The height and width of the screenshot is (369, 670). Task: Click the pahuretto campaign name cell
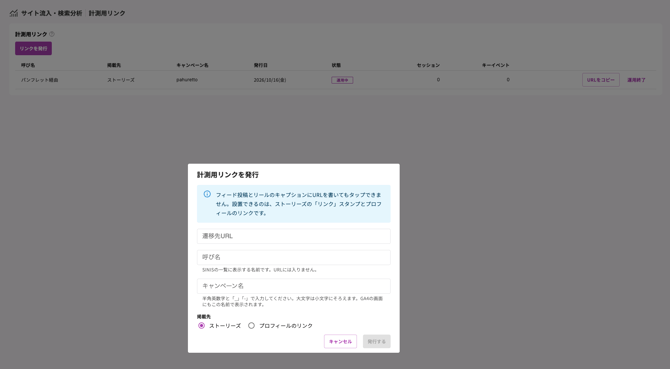(187, 80)
